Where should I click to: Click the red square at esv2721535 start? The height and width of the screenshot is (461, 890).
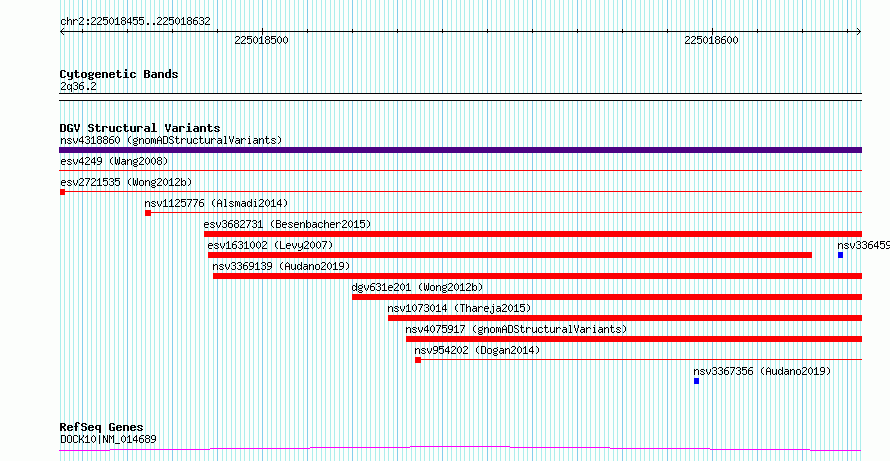click(62, 192)
